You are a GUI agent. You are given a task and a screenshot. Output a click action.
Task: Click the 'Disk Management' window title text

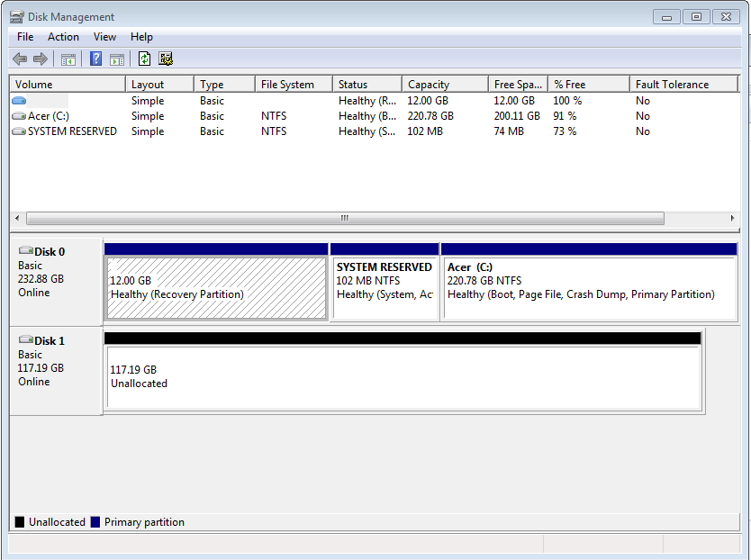[71, 17]
